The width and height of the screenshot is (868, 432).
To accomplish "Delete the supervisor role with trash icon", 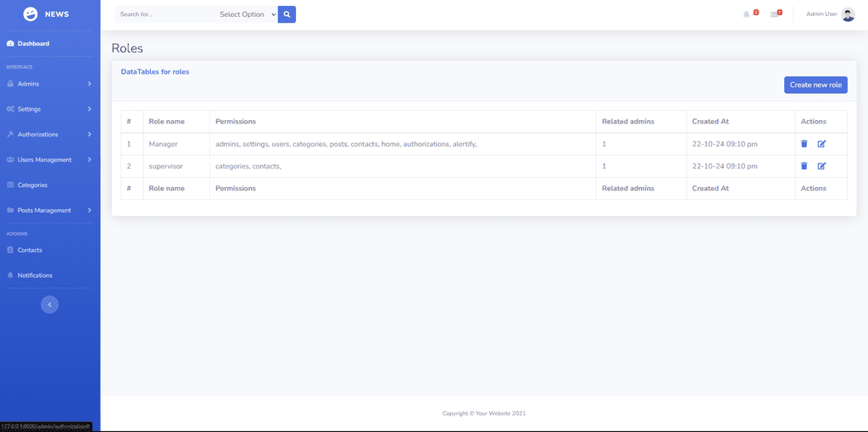I will pos(804,166).
